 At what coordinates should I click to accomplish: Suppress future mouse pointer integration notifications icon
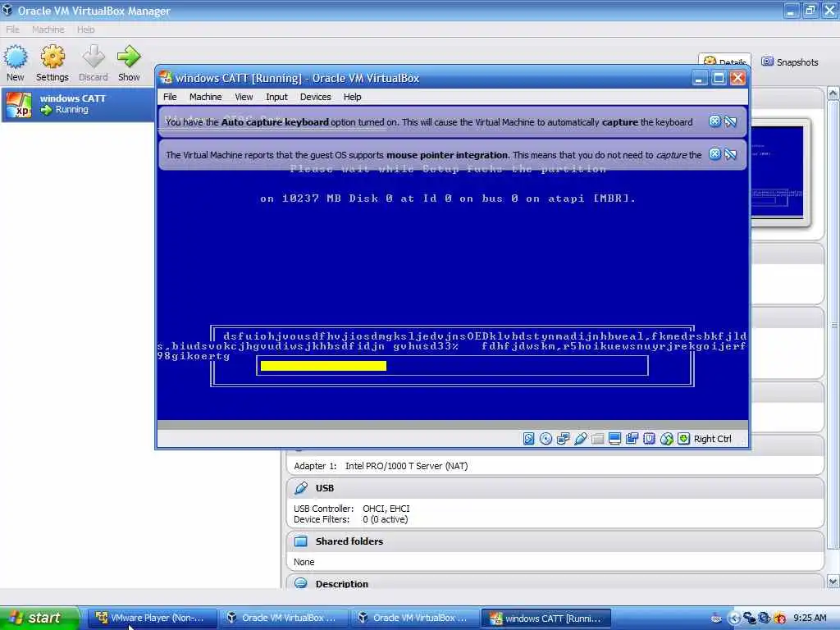click(x=731, y=154)
